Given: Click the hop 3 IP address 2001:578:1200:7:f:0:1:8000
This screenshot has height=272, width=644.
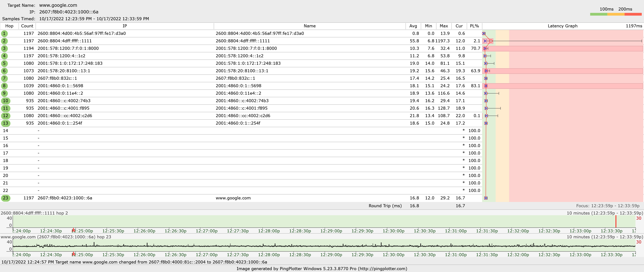Looking at the screenshot, I should tap(68, 48).
